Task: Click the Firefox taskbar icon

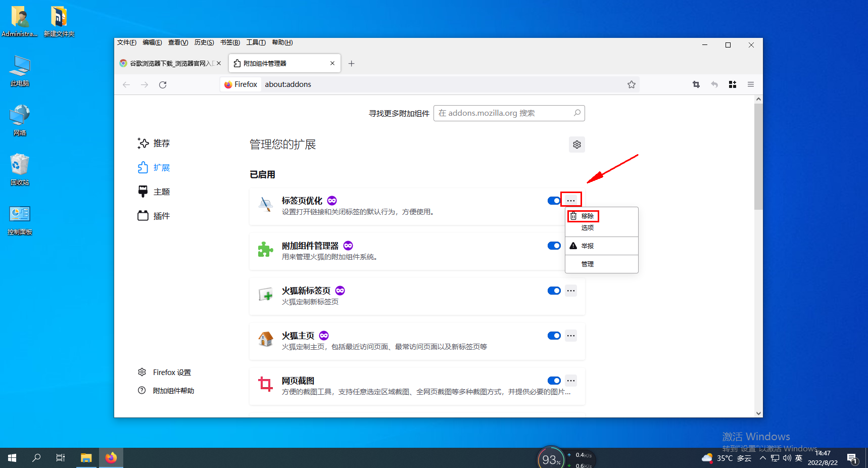Action: [111, 458]
